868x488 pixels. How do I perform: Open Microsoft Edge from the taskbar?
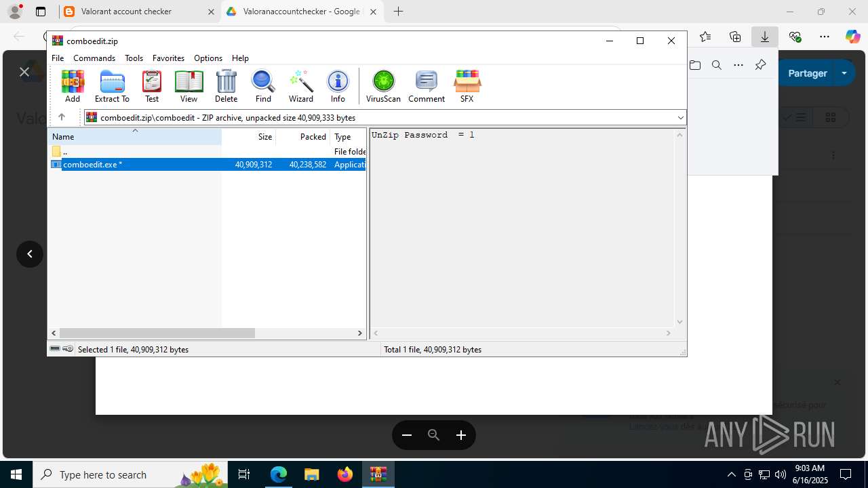pyautogui.click(x=279, y=474)
